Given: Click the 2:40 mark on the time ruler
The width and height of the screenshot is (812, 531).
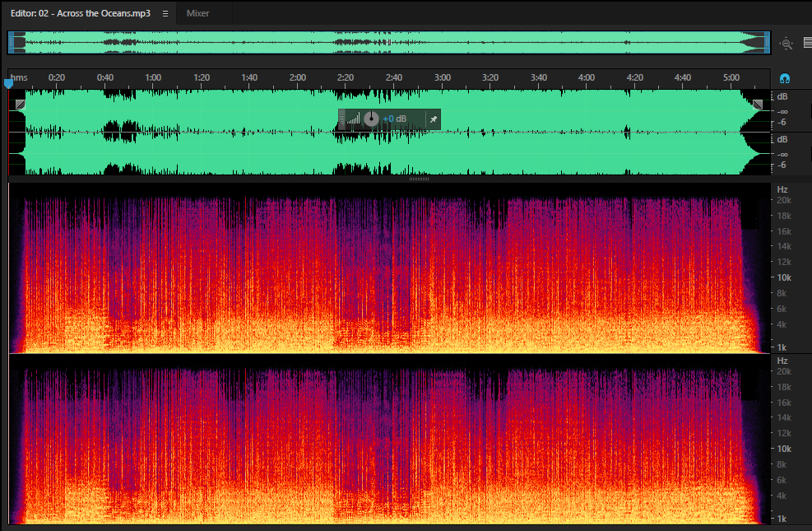Looking at the screenshot, I should coord(394,77).
